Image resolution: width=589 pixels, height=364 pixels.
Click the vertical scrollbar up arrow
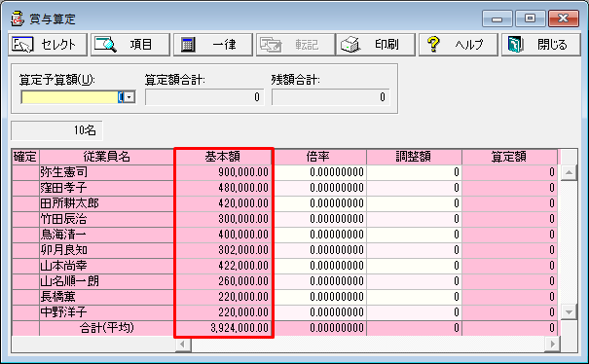coord(569,172)
